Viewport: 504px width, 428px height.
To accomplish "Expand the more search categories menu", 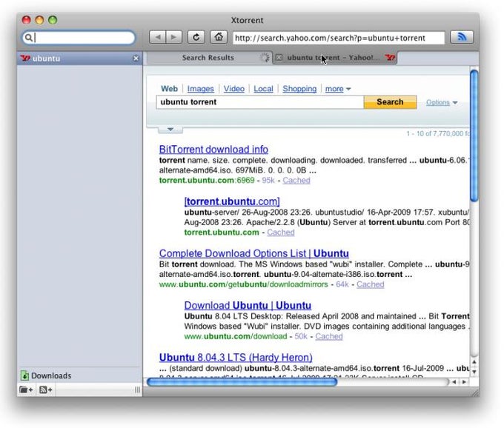I will (337, 89).
